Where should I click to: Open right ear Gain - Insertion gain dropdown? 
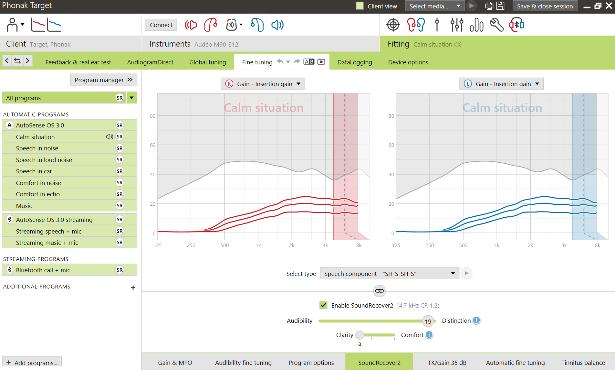[263, 84]
